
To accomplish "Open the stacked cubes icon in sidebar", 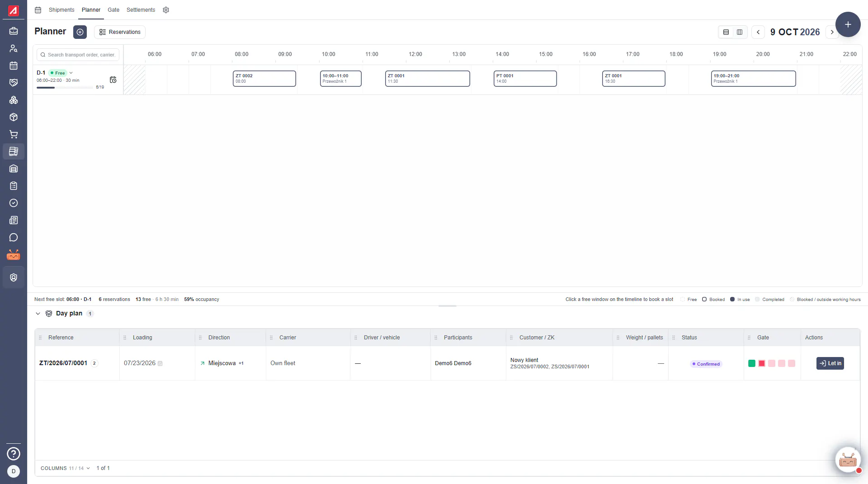I will pos(14,100).
